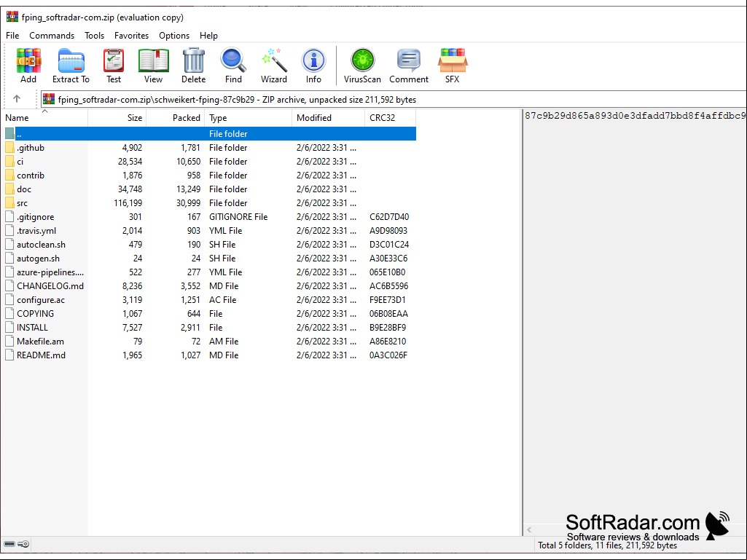Open the Help menu
Image resolution: width=747 pixels, height=560 pixels.
[x=208, y=36]
